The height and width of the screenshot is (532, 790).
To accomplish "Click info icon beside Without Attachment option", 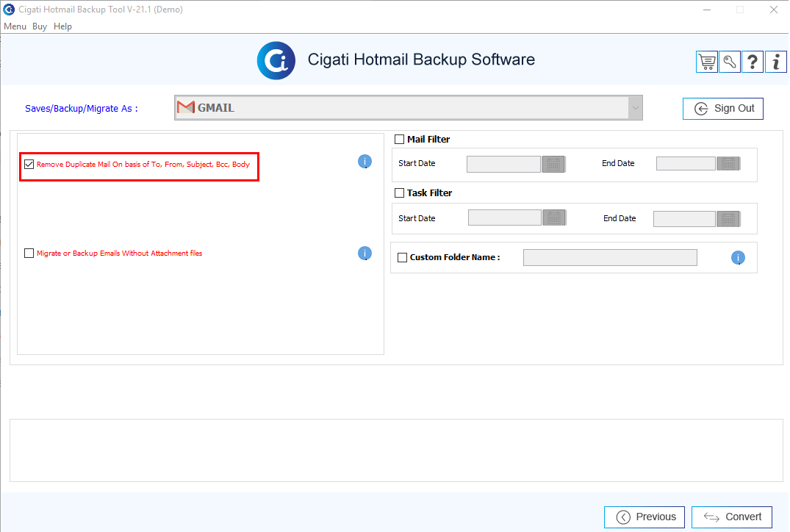I will (x=365, y=254).
